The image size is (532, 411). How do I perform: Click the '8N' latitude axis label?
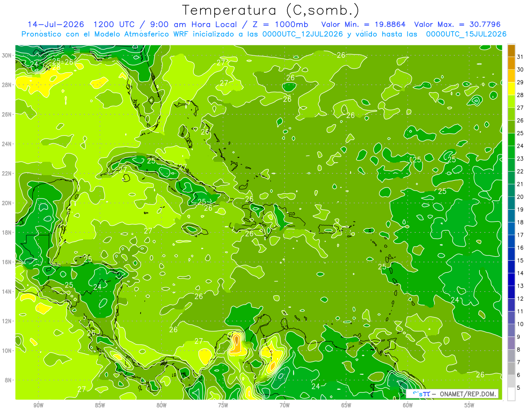click(8, 380)
